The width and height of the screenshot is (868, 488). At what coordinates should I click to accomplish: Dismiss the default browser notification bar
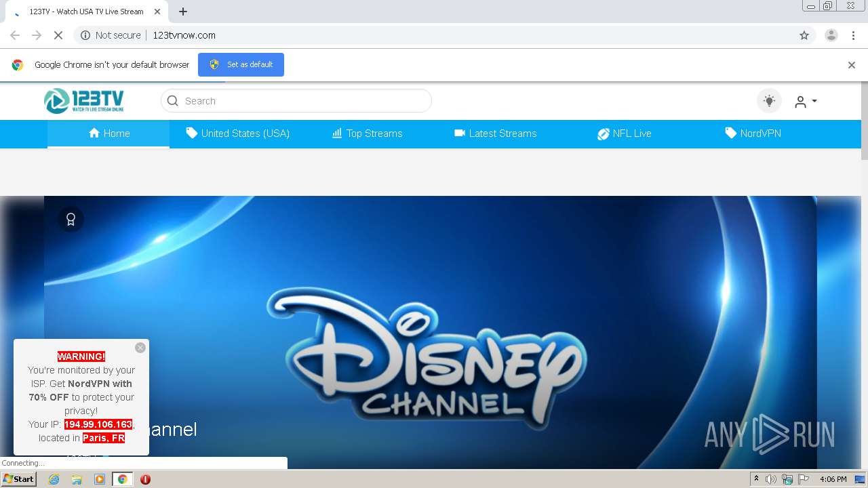[x=852, y=65]
